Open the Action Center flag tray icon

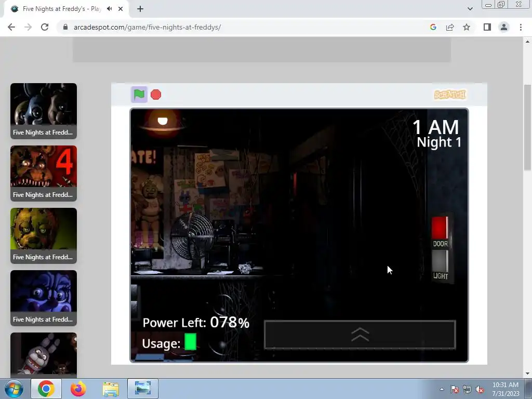tap(454, 389)
